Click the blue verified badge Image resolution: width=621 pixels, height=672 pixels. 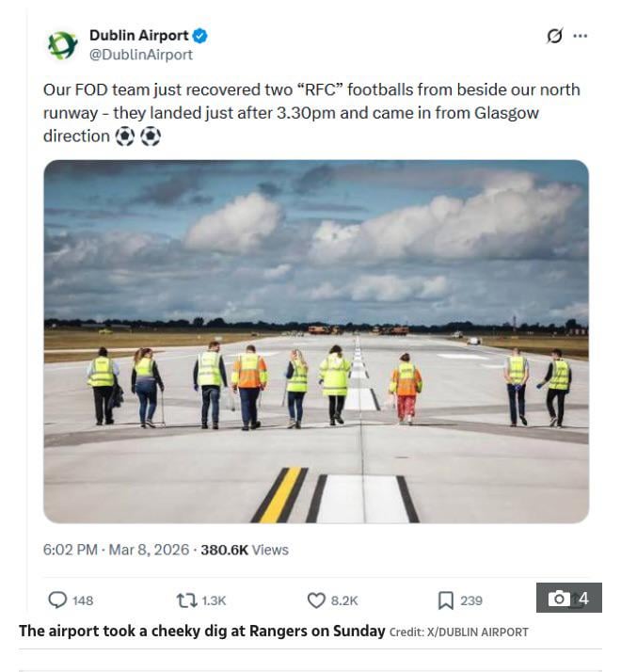click(200, 36)
